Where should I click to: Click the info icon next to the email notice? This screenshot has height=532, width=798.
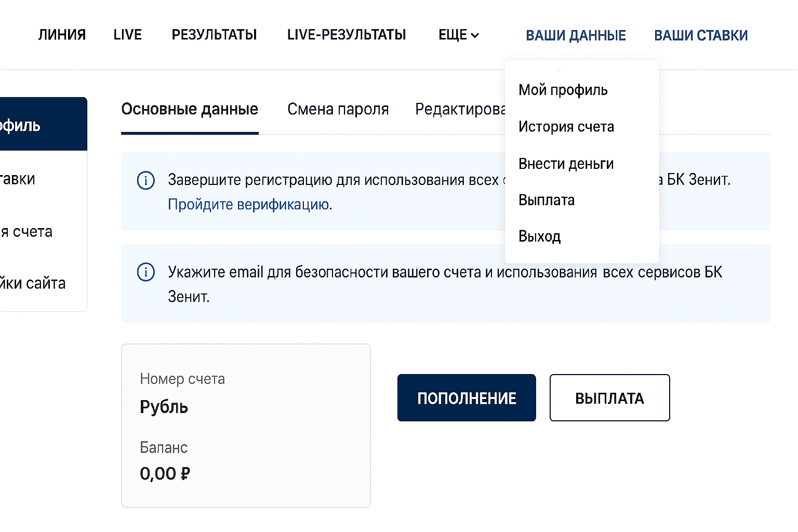146,272
